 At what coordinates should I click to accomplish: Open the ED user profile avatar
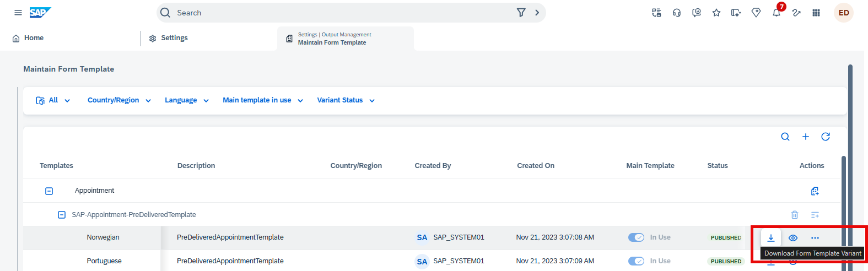(x=844, y=13)
